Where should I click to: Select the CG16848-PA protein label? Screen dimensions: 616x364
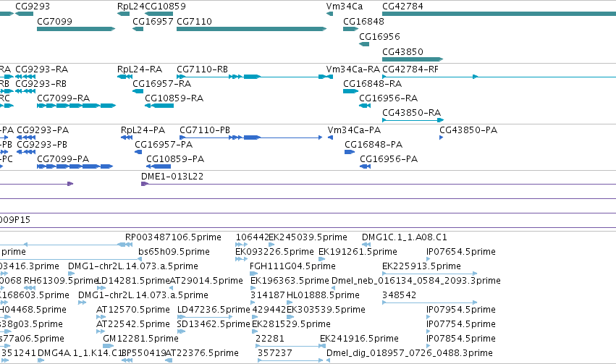point(374,145)
